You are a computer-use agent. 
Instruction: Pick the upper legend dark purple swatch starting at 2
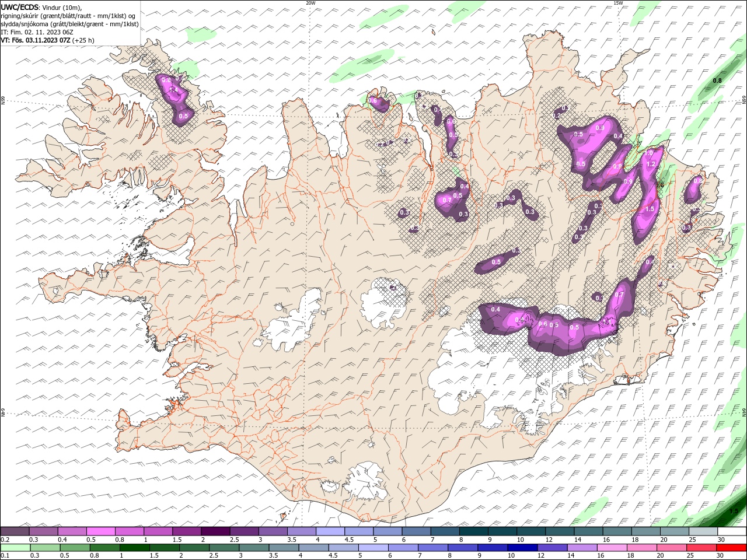[x=215, y=531]
